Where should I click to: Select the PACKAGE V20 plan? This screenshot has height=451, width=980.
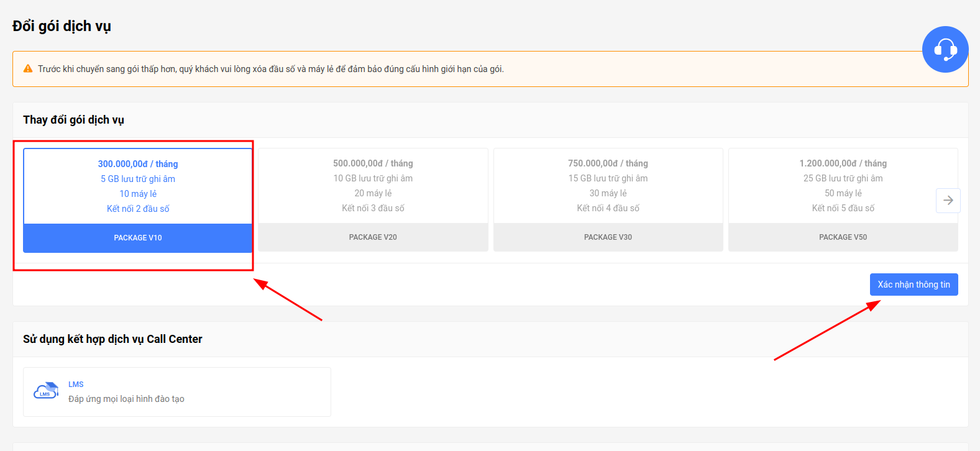tap(373, 199)
